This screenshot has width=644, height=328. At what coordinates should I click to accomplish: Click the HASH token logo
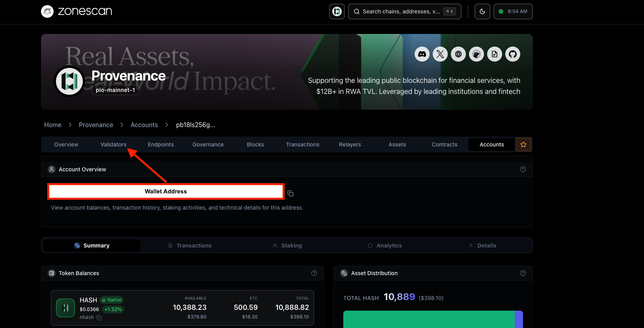pos(65,308)
